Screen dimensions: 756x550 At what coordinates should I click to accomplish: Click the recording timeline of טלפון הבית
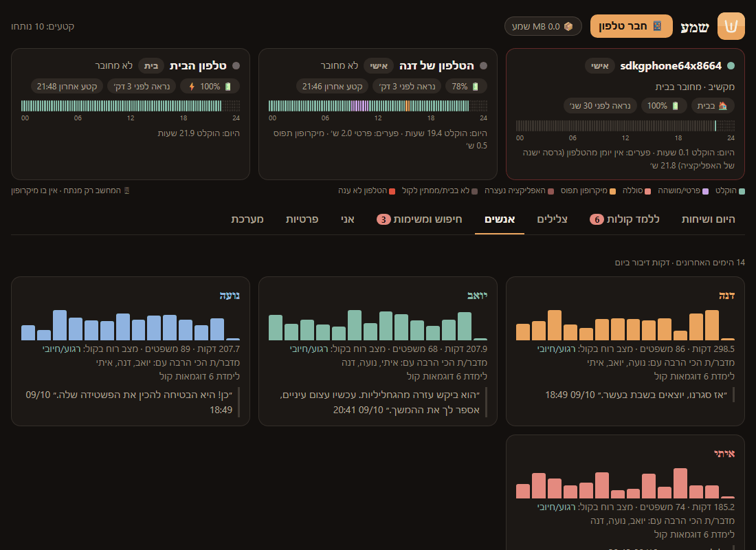click(x=130, y=106)
